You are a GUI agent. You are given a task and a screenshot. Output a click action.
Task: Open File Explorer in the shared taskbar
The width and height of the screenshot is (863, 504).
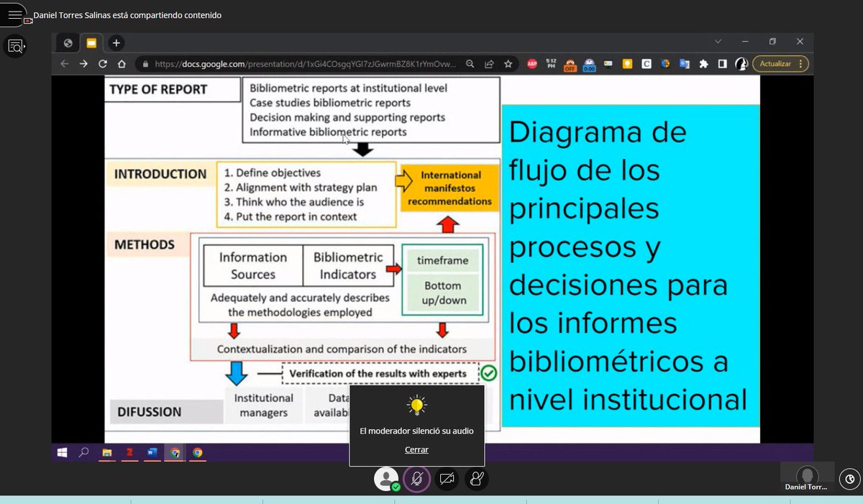pyautogui.click(x=107, y=452)
